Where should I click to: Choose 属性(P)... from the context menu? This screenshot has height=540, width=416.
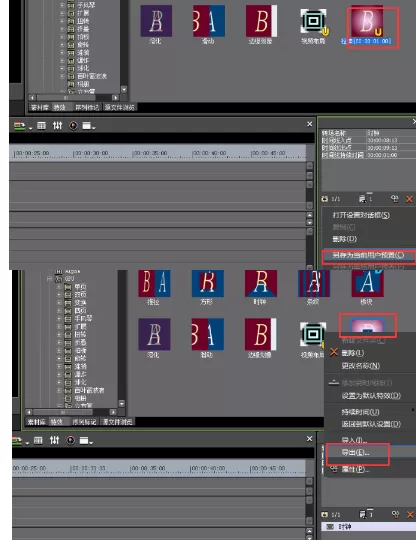pyautogui.click(x=355, y=469)
